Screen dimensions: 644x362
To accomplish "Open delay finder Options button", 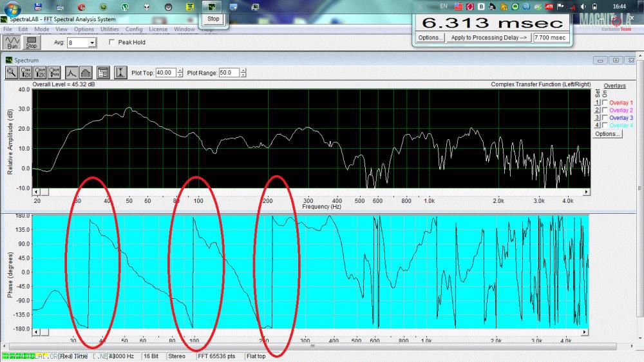I will (x=430, y=37).
